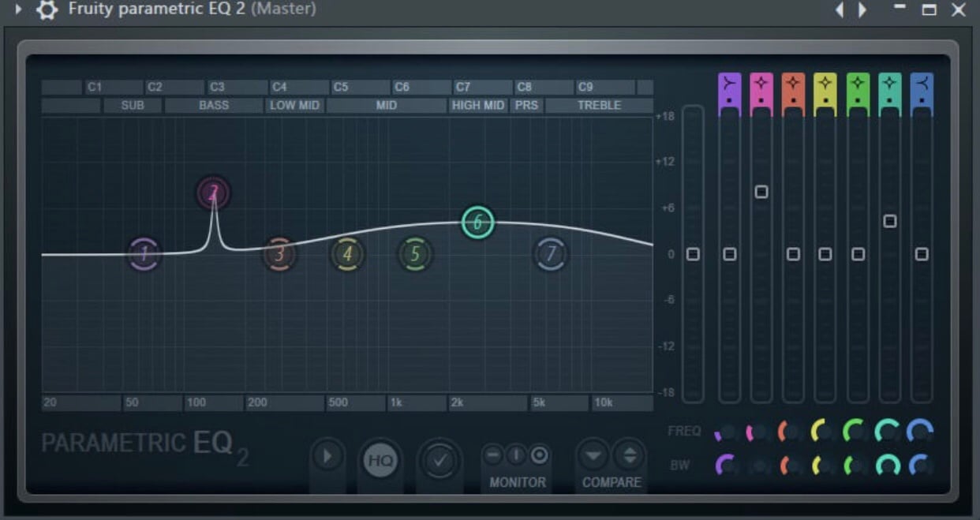This screenshot has width=980, height=520.
Task: Click band 6 teal BW knob
Action: (x=888, y=466)
